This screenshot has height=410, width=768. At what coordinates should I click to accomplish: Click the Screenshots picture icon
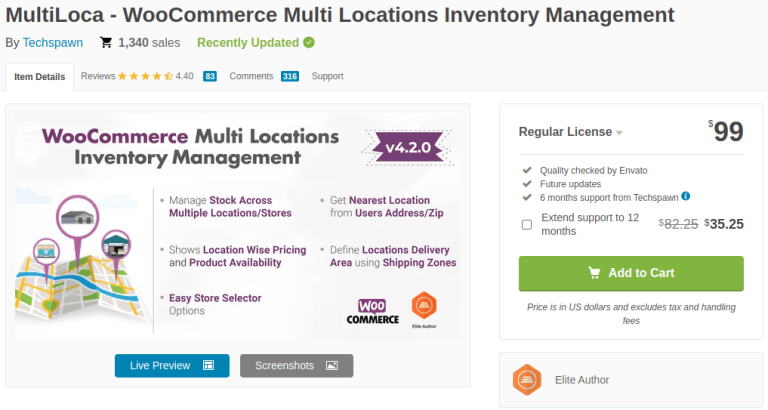coord(332,366)
